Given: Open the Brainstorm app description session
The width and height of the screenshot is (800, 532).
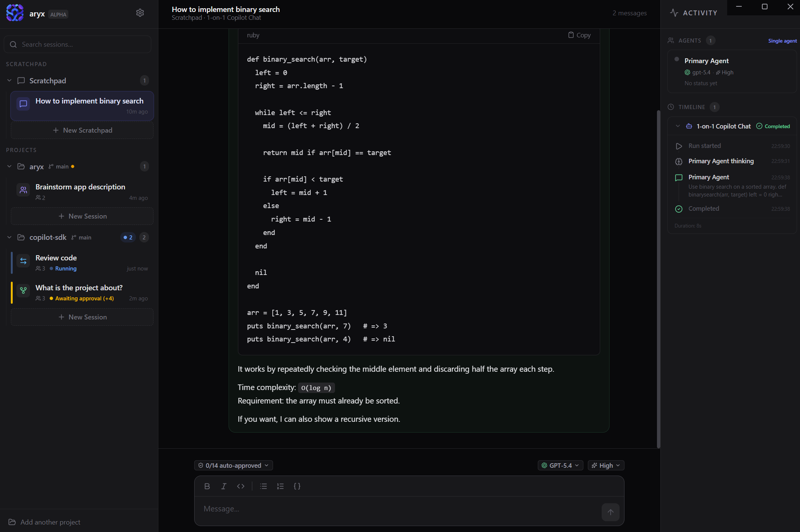Looking at the screenshot, I should pyautogui.click(x=82, y=192).
